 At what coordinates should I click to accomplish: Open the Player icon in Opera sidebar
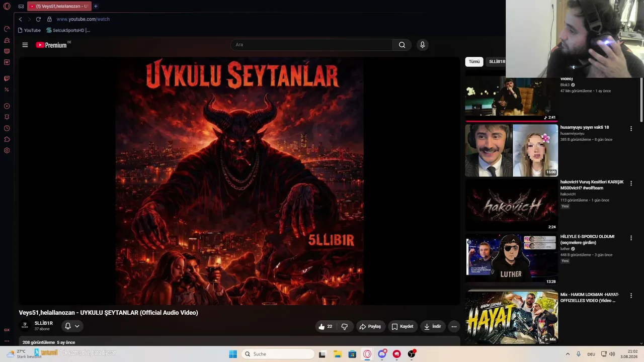point(7,106)
